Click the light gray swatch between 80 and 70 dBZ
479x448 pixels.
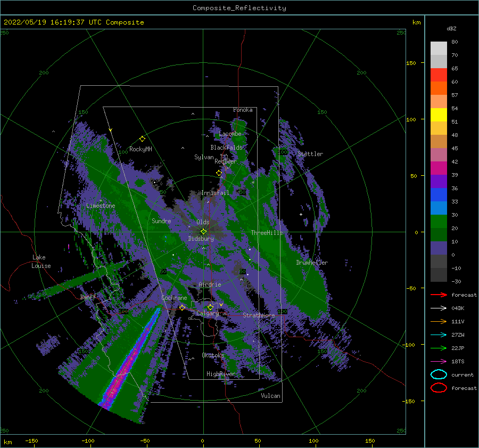pos(439,48)
